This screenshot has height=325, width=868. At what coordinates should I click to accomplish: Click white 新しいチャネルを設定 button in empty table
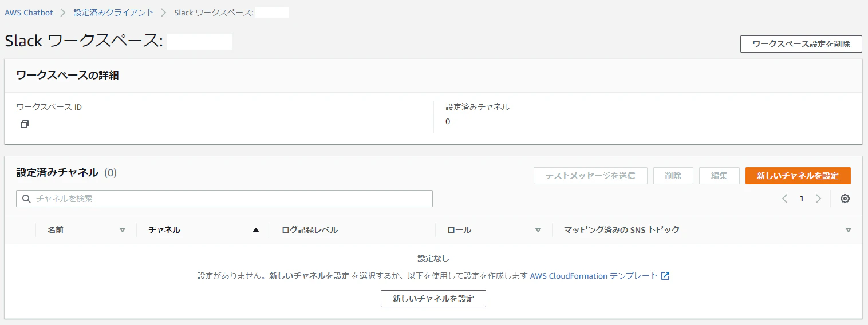pyautogui.click(x=433, y=299)
